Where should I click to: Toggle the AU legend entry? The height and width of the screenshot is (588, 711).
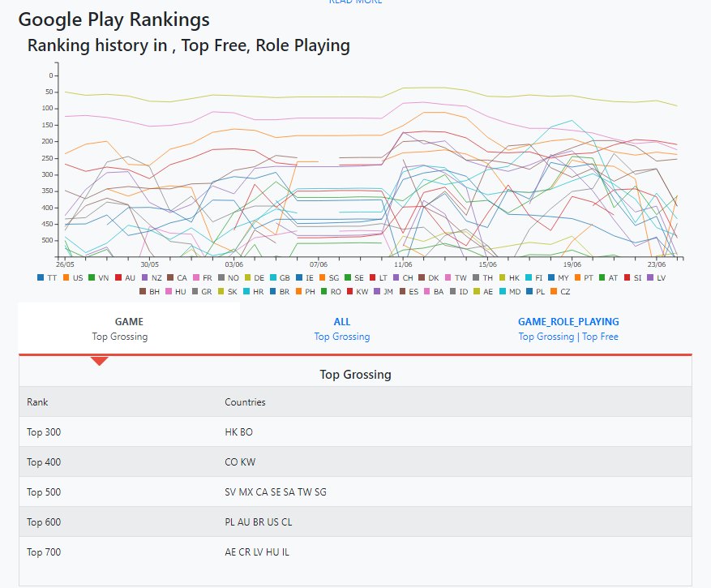point(125,277)
